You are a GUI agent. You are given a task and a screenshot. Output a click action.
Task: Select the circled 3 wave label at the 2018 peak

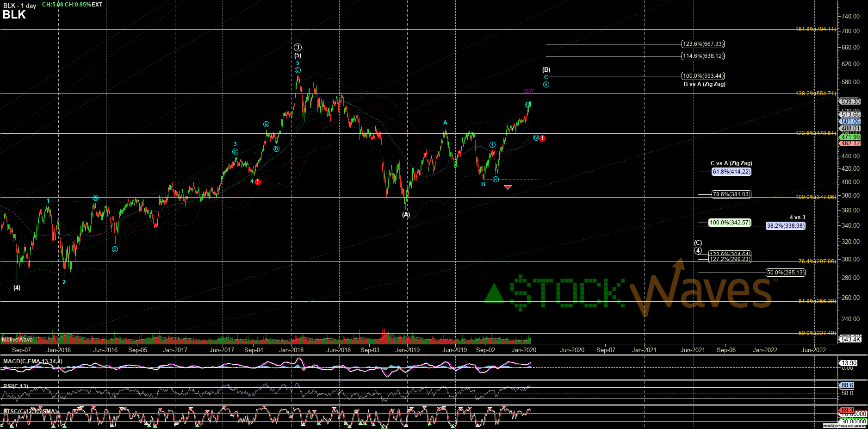(298, 47)
